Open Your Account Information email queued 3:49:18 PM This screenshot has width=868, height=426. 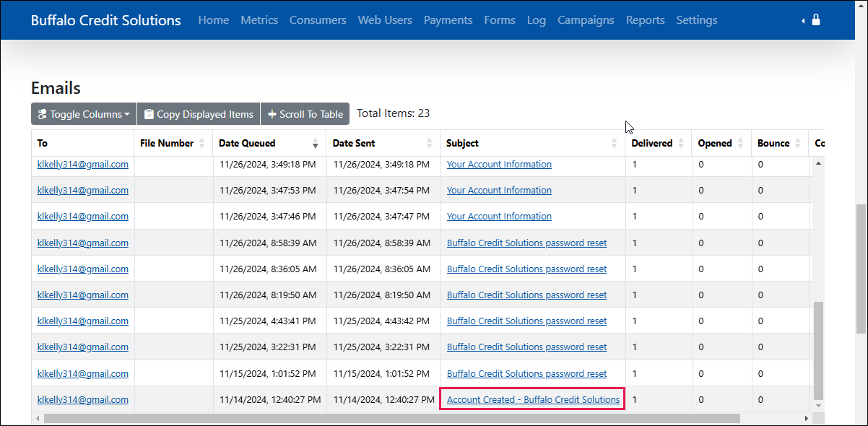coord(499,164)
